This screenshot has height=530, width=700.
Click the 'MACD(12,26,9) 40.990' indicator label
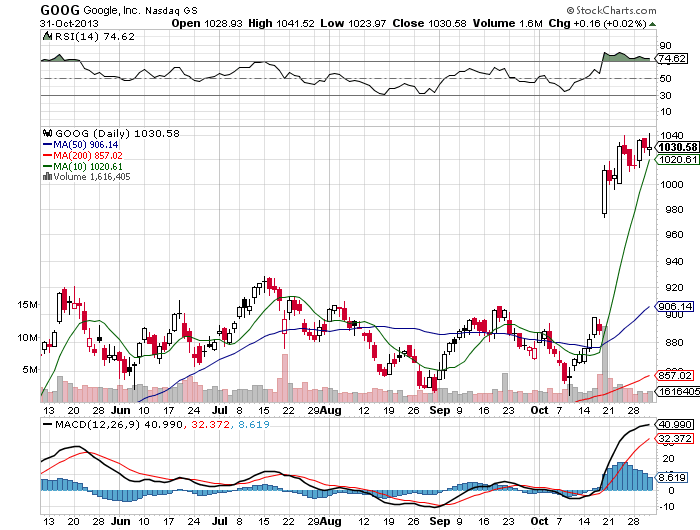click(x=118, y=424)
